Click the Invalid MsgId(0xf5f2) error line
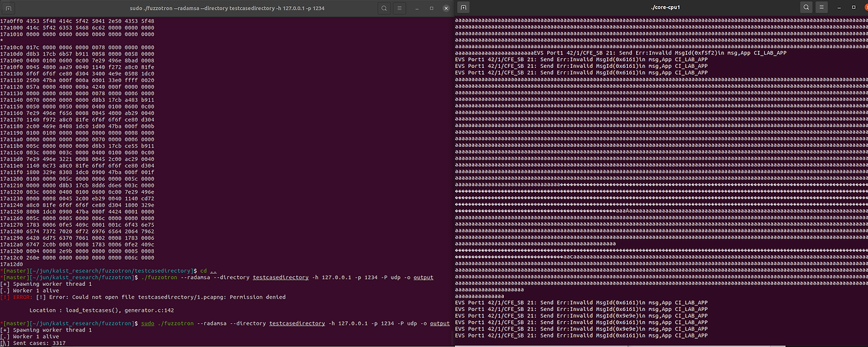The image size is (868, 347). (x=660, y=53)
